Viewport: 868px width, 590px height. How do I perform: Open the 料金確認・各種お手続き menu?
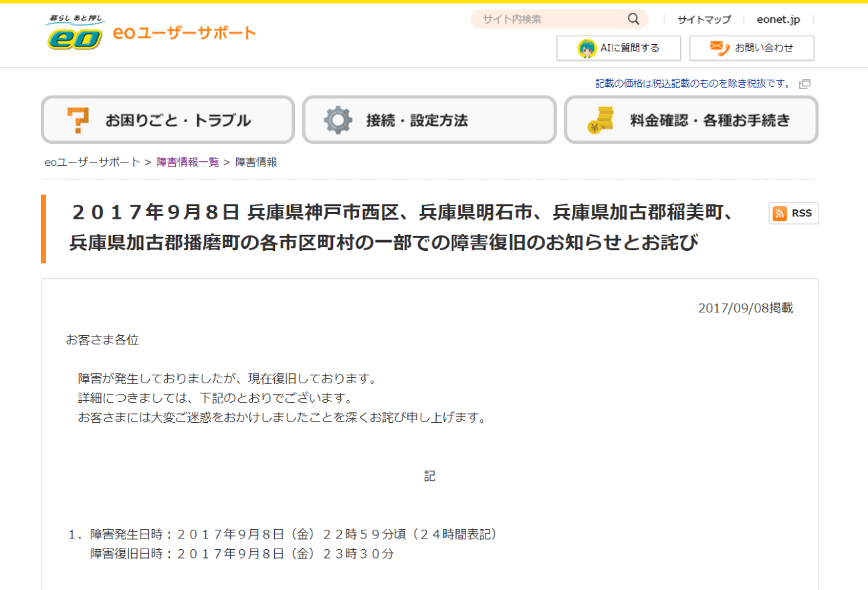point(691,120)
